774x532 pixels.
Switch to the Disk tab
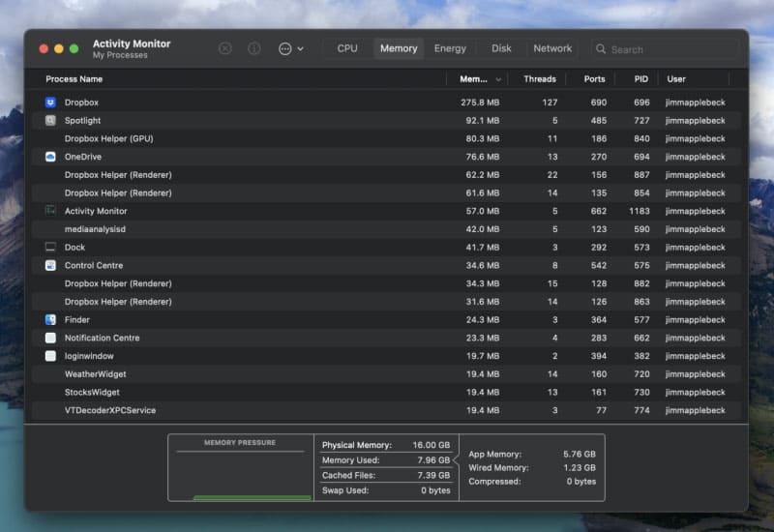pyautogui.click(x=501, y=48)
